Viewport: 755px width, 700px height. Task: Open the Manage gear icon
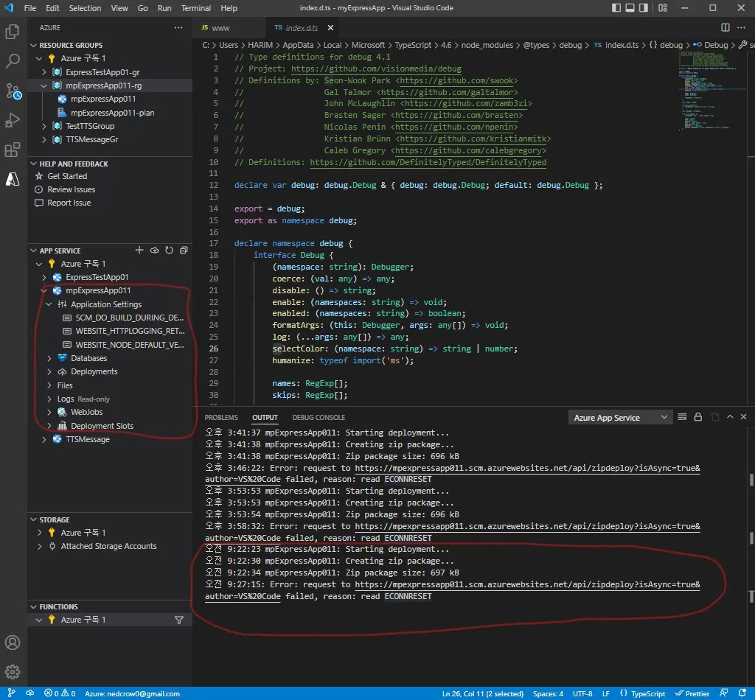tap(13, 671)
